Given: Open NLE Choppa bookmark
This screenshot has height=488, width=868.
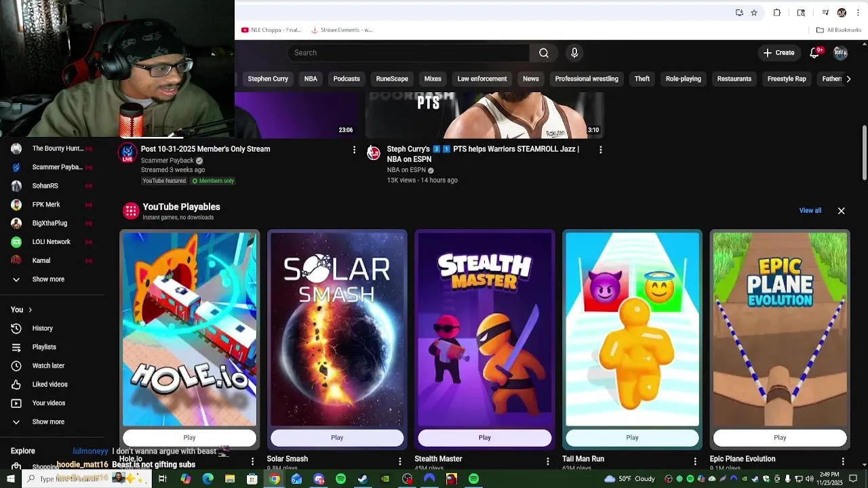Looking at the screenshot, I should click(x=271, y=30).
